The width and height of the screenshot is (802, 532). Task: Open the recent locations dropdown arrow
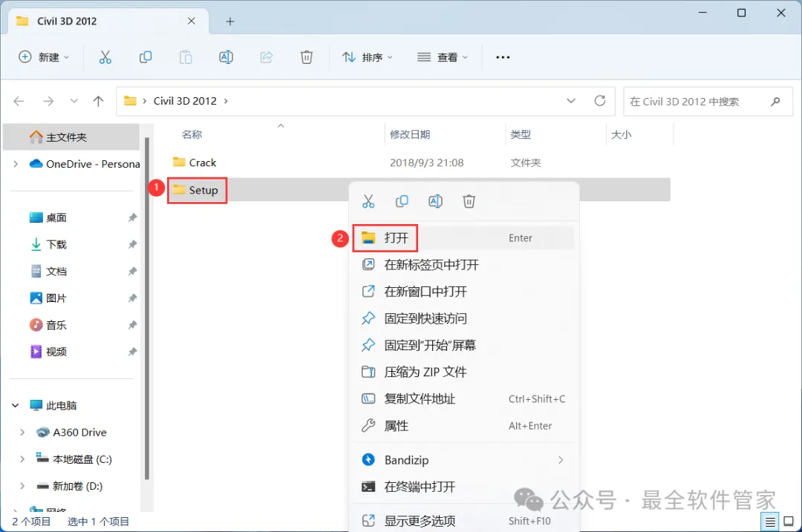pos(74,101)
